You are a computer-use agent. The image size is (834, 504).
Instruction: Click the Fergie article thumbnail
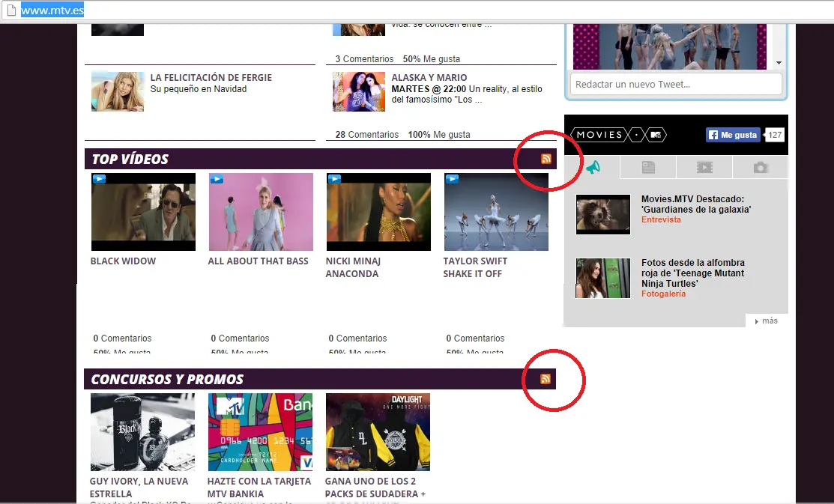(x=118, y=91)
